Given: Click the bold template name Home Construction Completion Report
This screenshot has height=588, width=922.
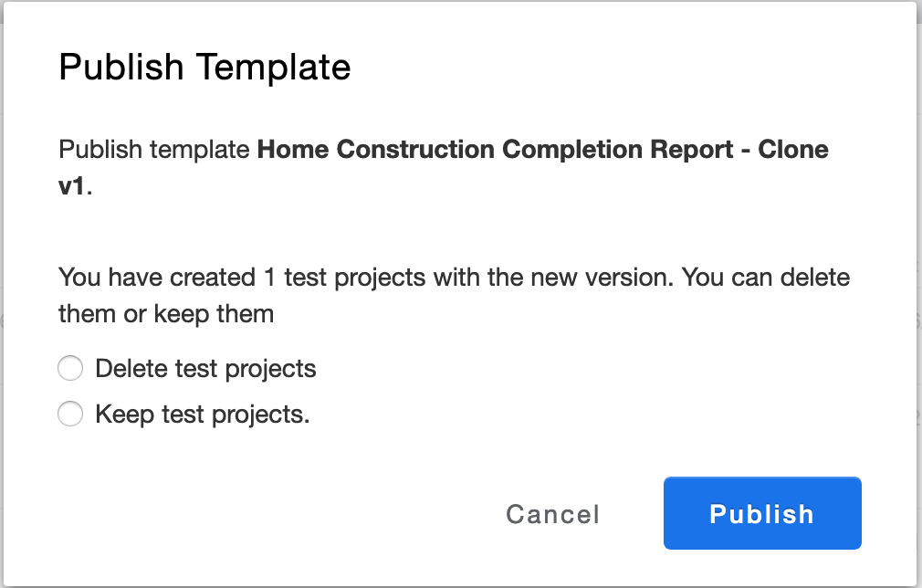Looking at the screenshot, I should tap(495, 150).
